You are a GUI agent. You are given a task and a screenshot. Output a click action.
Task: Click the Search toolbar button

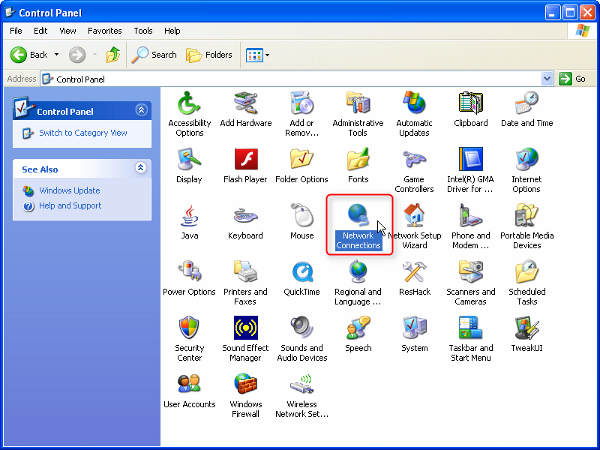coord(154,55)
